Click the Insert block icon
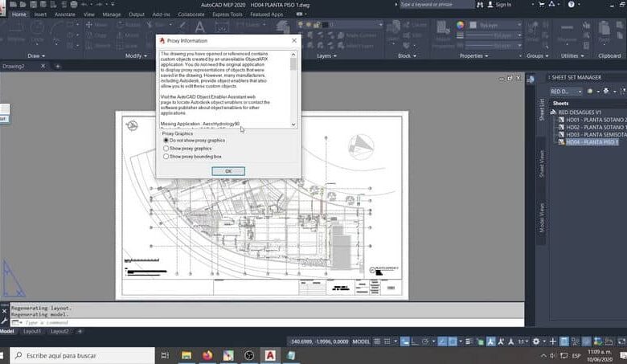 point(394,27)
